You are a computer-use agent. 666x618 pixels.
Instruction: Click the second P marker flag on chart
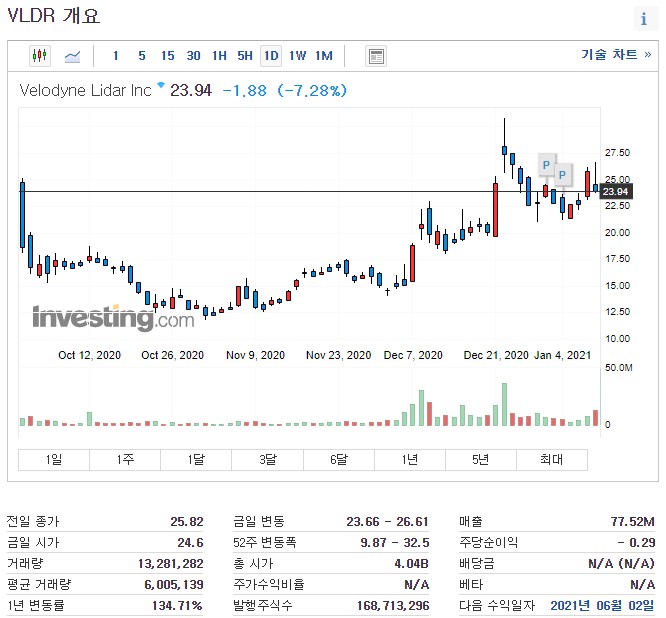click(x=562, y=175)
